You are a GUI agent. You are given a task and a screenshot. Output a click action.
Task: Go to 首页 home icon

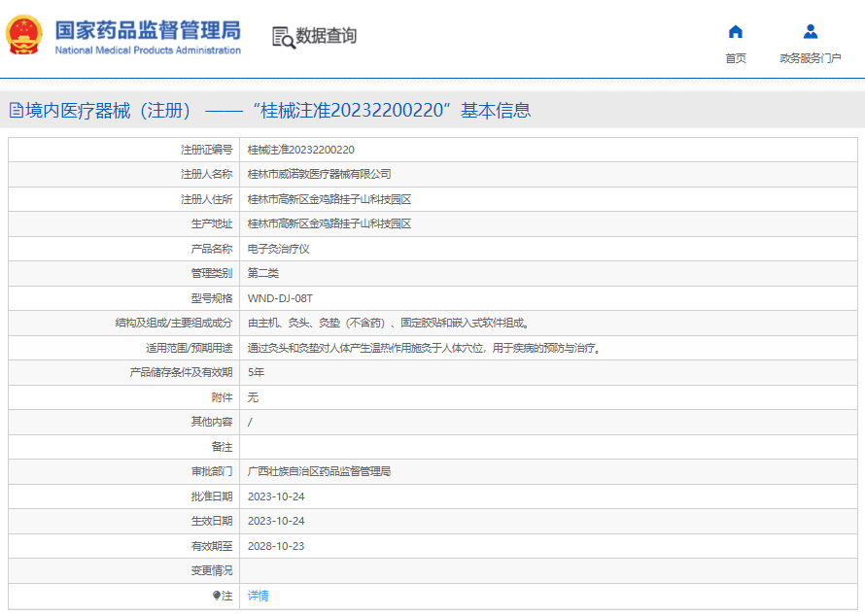(736, 31)
